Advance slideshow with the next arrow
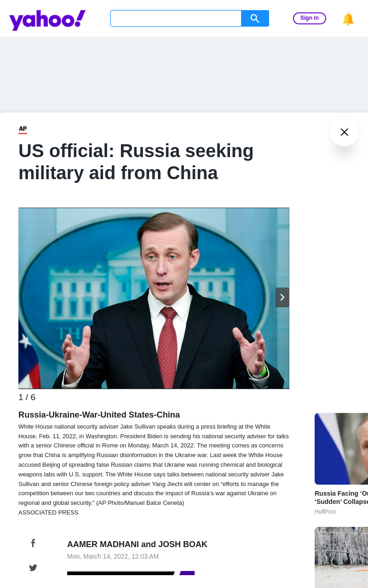Viewport: 368px width, 588px height. click(282, 297)
